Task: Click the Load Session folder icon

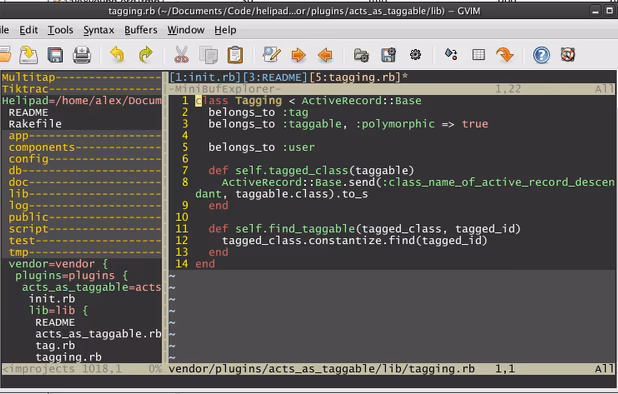Action: point(361,55)
